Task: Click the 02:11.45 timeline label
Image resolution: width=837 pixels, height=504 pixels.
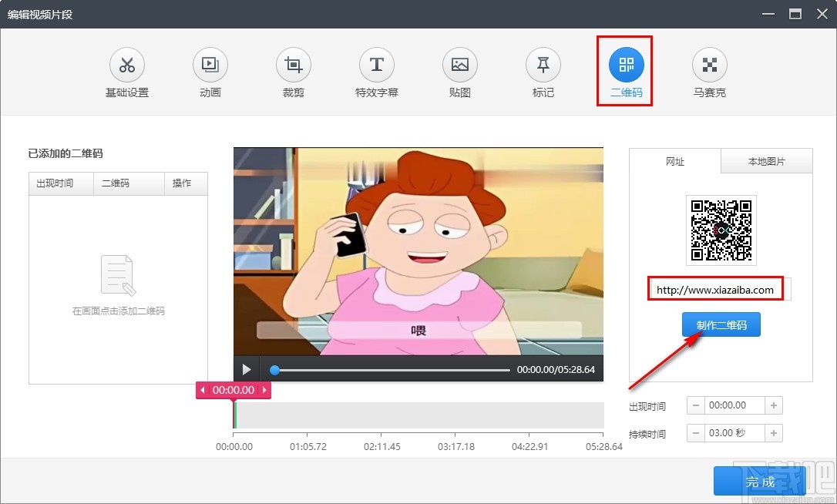Action: [x=382, y=446]
